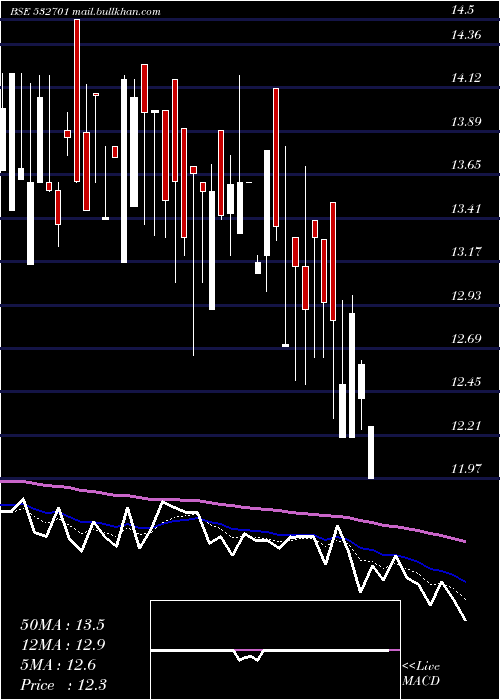Viewport: 500px width, 700px height.
Task: Click the 12.69 price axis label
Action: [466, 338]
